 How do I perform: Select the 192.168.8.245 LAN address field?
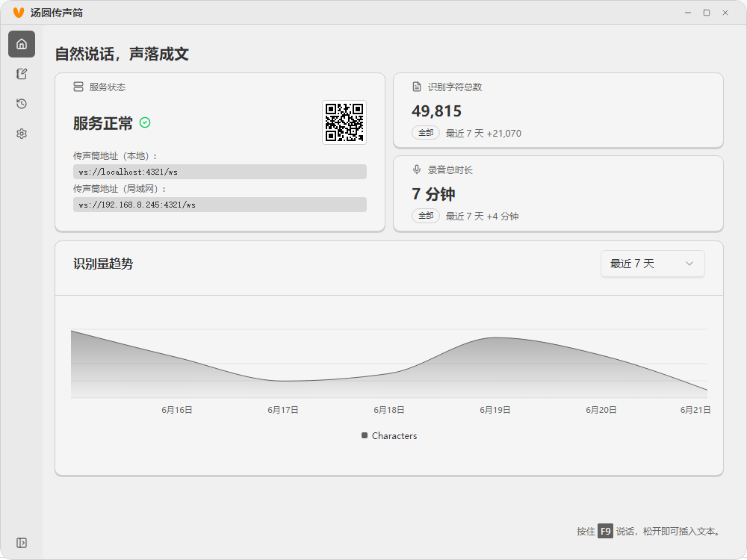pyautogui.click(x=220, y=205)
